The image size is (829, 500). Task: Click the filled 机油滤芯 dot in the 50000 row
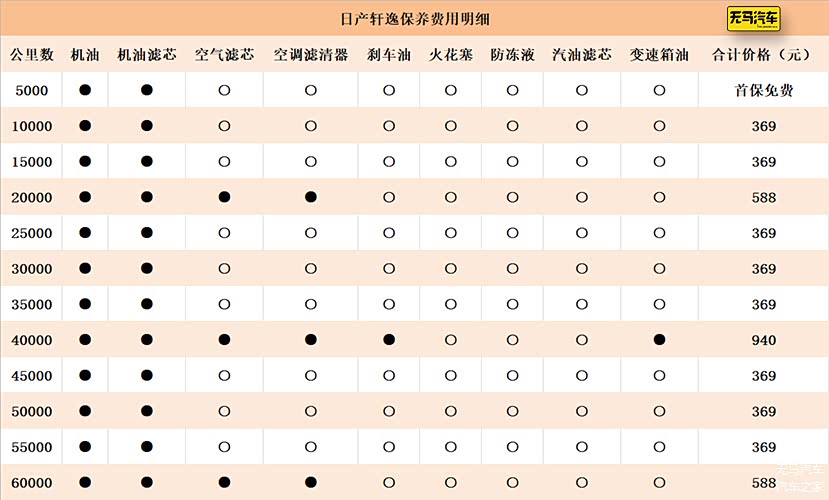pos(147,411)
